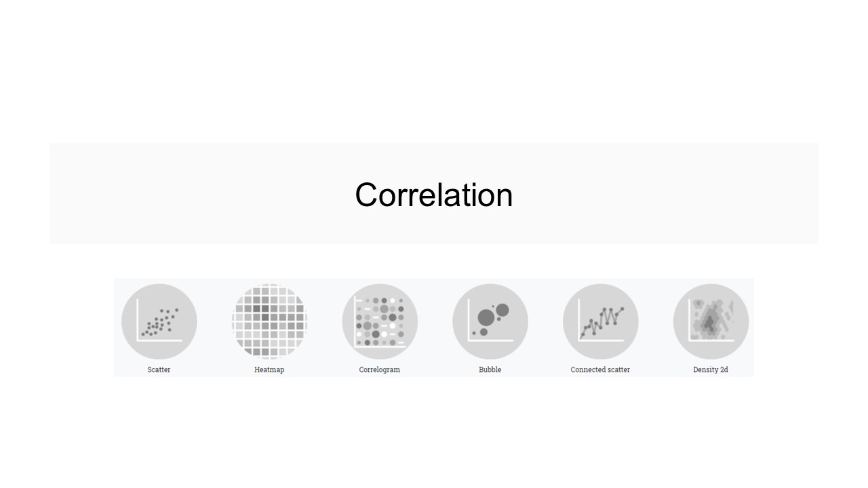The image size is (868, 488).
Task: Click the Scatter chart icon
Action: click(x=159, y=321)
